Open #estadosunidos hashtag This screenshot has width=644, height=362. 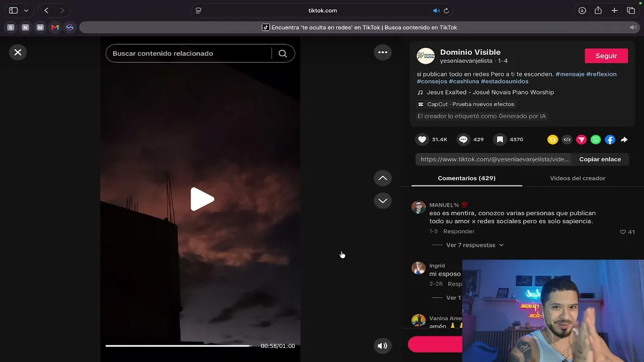(x=505, y=81)
